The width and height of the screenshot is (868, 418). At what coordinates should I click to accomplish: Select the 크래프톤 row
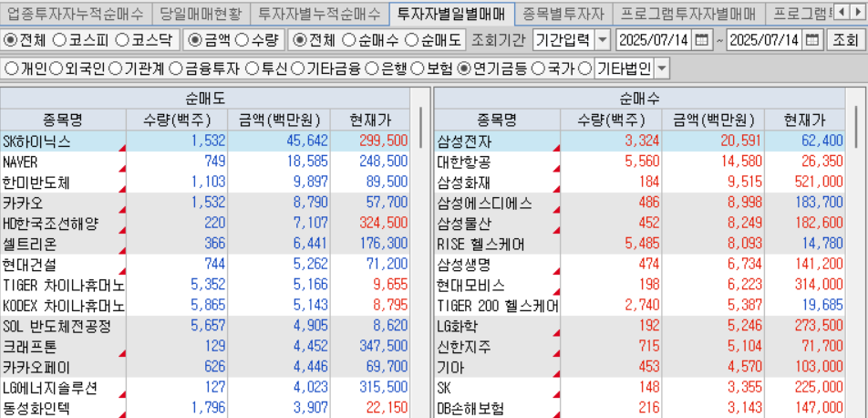[x=205, y=346]
